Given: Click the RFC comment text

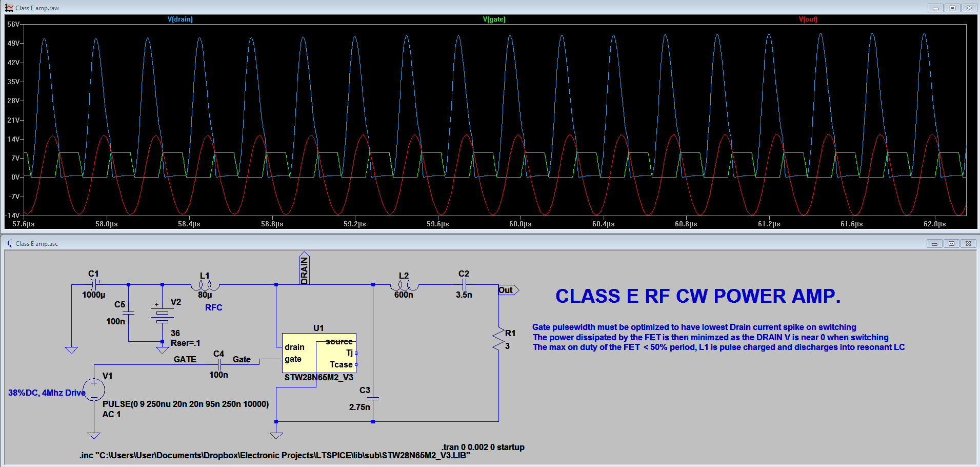Looking at the screenshot, I should click(214, 307).
